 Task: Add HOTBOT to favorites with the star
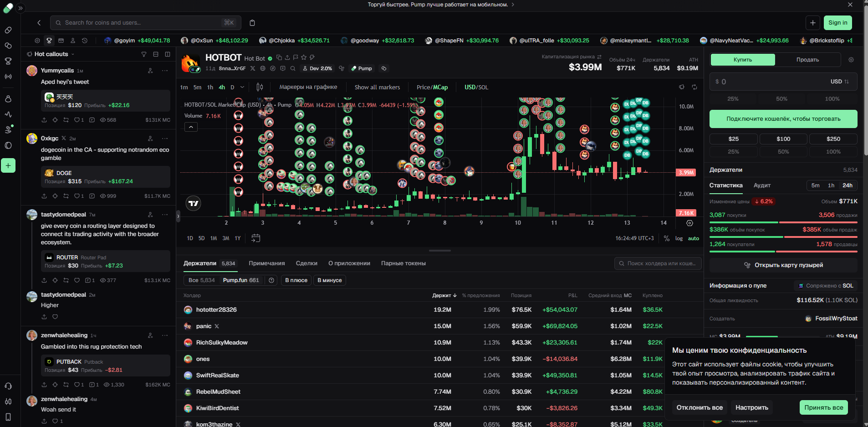point(304,57)
